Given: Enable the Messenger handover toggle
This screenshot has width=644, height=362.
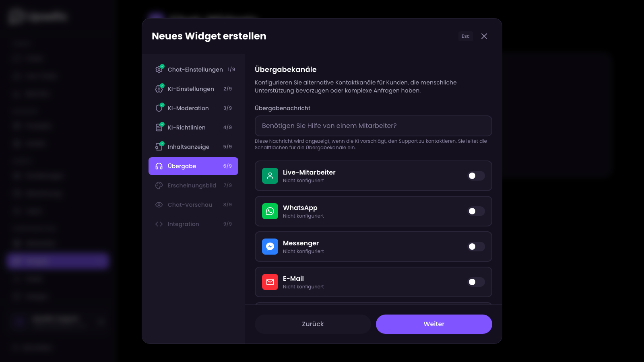Looking at the screenshot, I should [x=476, y=247].
